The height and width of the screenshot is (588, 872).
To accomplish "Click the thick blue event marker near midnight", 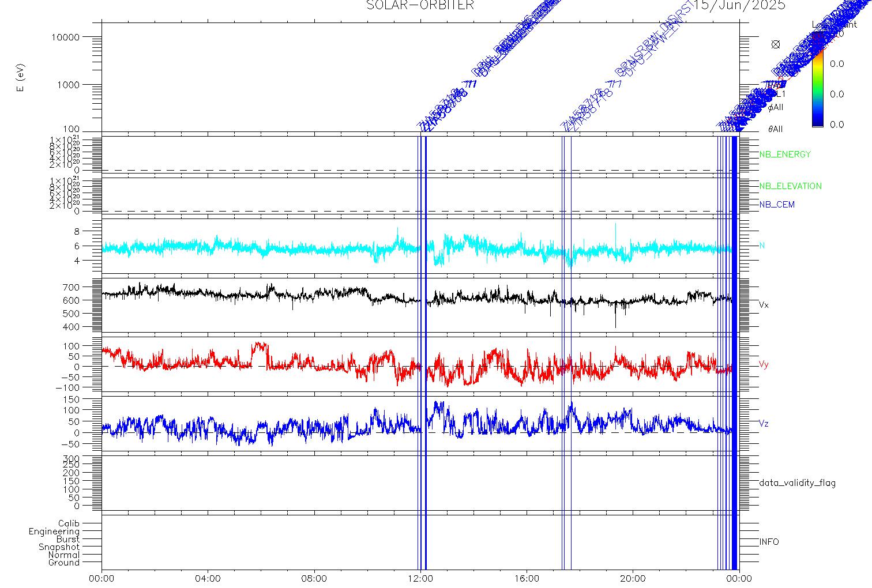I will coord(735,352).
